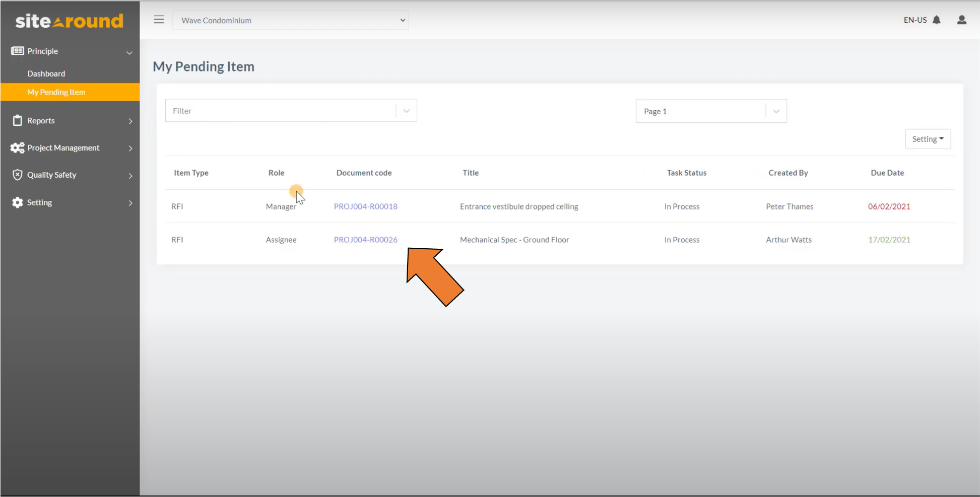Click the Quality Safety shield icon

(18, 175)
